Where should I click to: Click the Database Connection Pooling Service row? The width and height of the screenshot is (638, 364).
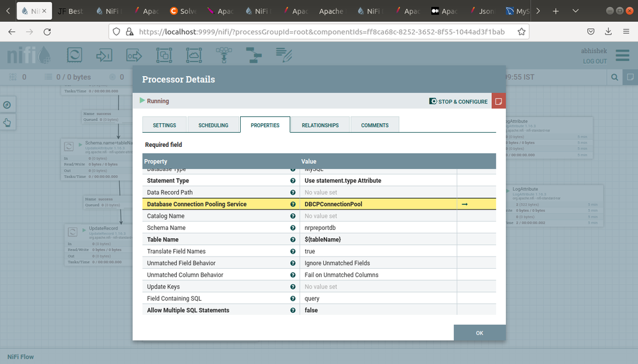[x=319, y=204]
